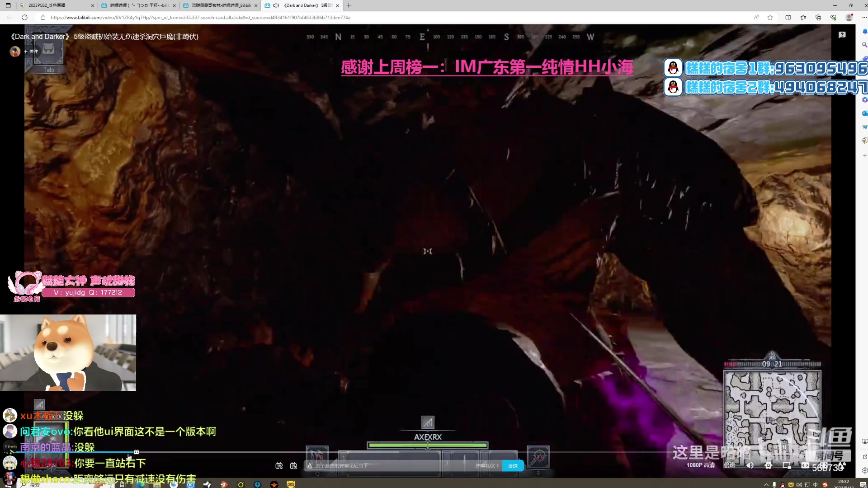Viewport: 868px width, 488px height.
Task: Open 弹幕礼仪 danmaku etiquette link
Action: coord(487,465)
